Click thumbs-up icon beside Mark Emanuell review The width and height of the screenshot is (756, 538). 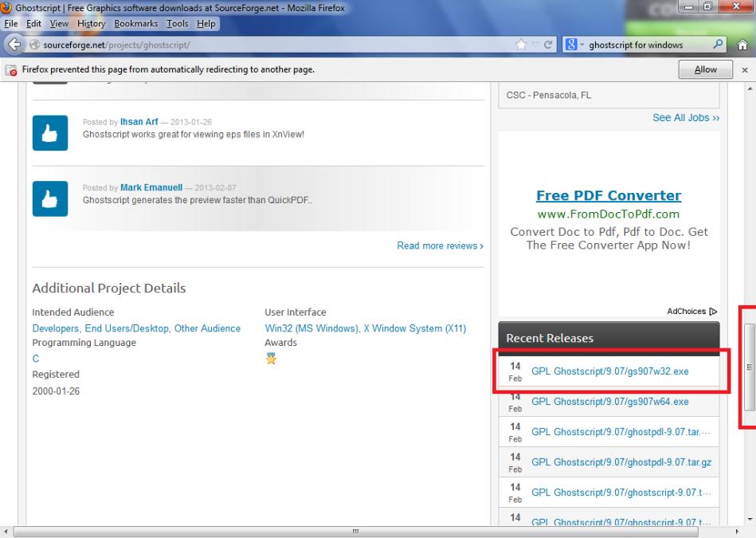50,198
